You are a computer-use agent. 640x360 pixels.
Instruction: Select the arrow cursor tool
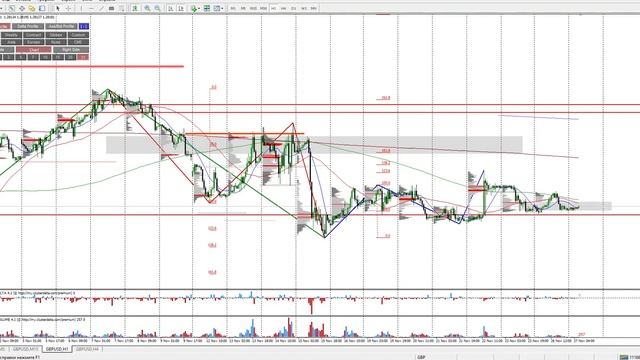pyautogui.click(x=58, y=8)
